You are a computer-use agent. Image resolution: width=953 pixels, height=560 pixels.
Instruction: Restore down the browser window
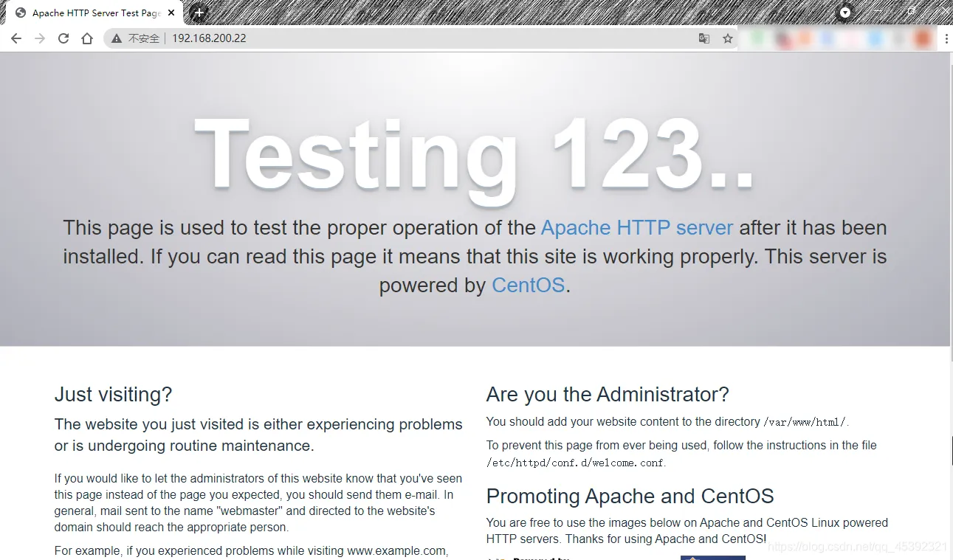pos(912,13)
